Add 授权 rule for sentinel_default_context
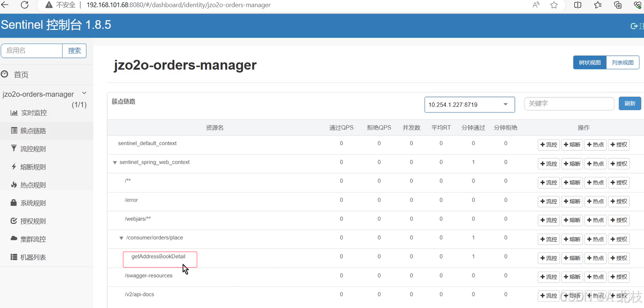The width and height of the screenshot is (644, 308). [619, 145]
